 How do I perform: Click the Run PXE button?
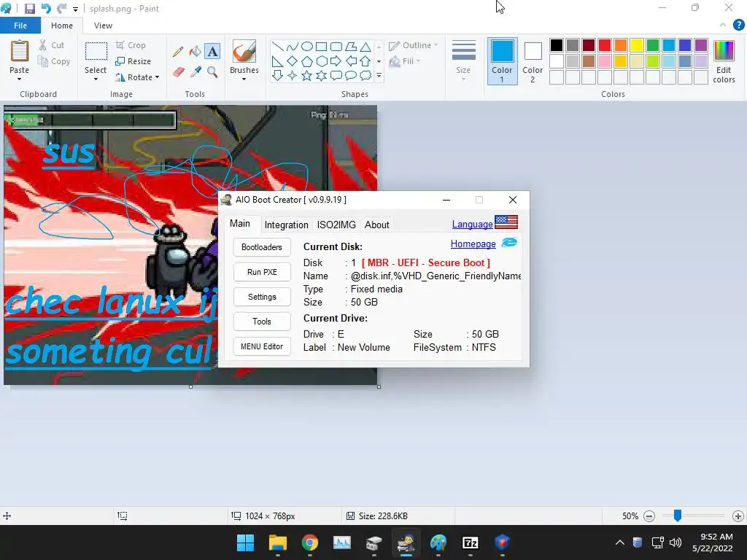pos(262,272)
